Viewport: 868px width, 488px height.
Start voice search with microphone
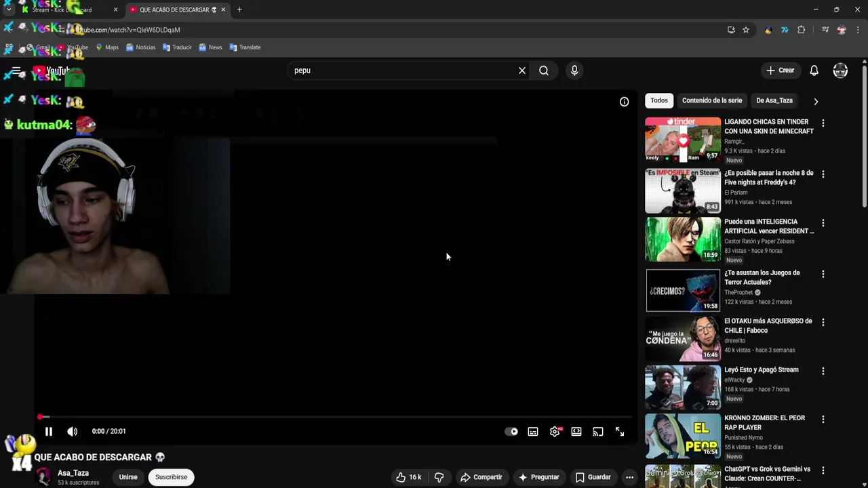click(x=574, y=70)
